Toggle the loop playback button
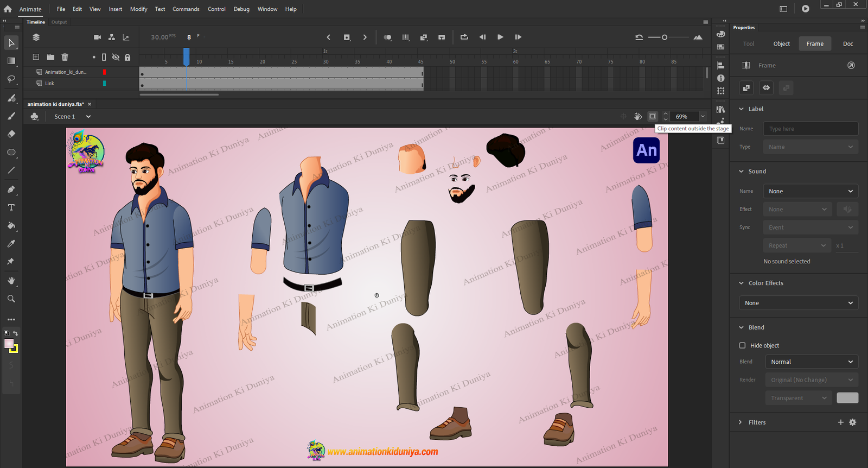This screenshot has height=468, width=868. [464, 37]
